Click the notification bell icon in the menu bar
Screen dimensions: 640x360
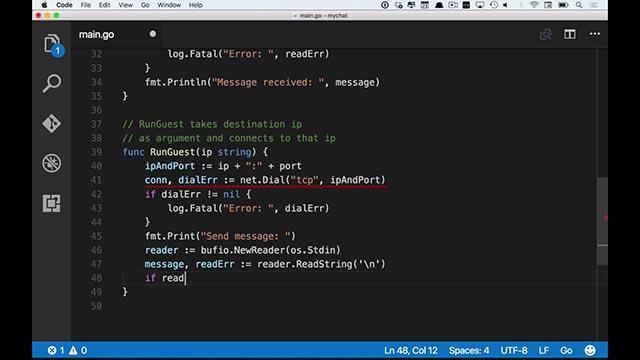439,5
